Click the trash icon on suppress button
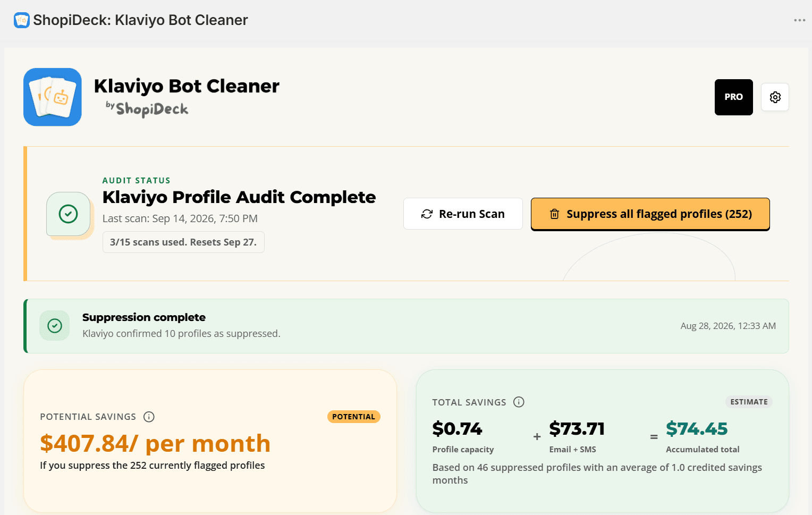 554,214
